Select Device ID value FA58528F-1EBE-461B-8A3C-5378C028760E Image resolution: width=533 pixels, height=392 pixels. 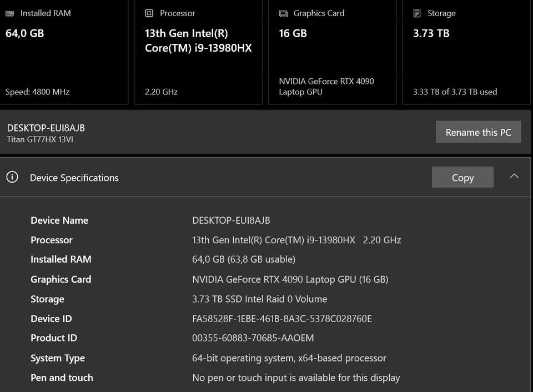point(282,319)
